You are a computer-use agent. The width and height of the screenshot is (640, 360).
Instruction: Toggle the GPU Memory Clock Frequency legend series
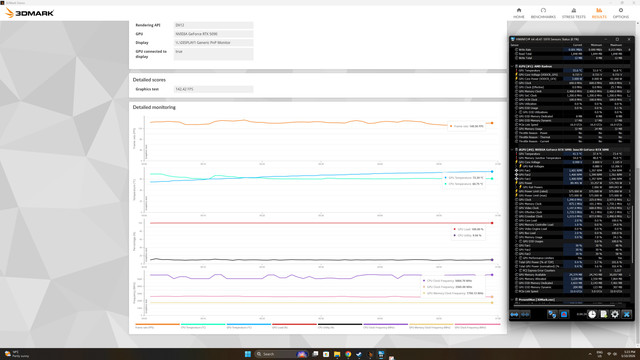431,326
